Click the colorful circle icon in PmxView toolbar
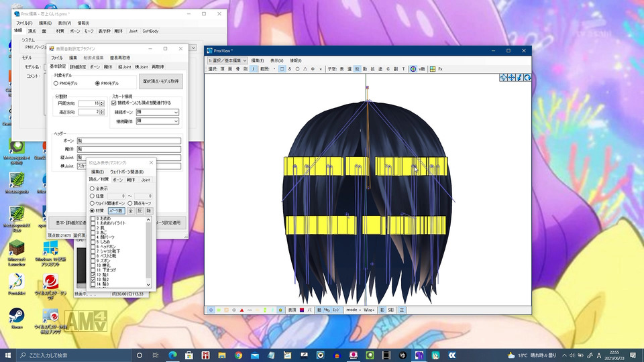This screenshot has width=644, height=362. [413, 69]
